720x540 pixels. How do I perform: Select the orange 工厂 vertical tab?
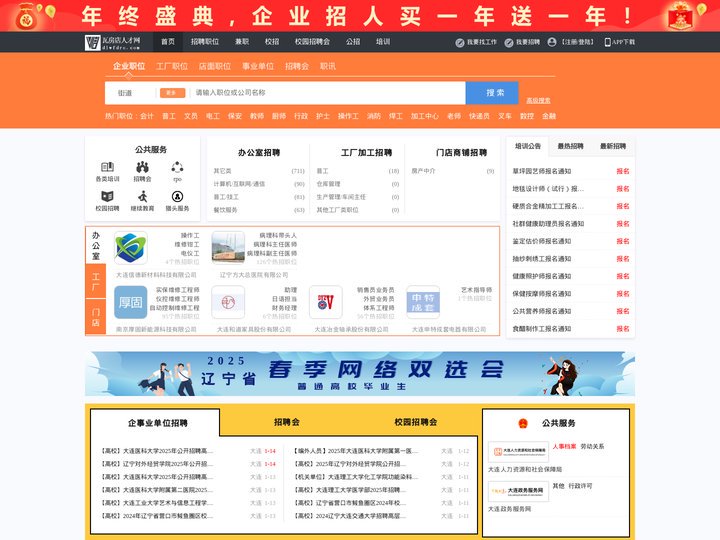click(x=96, y=281)
